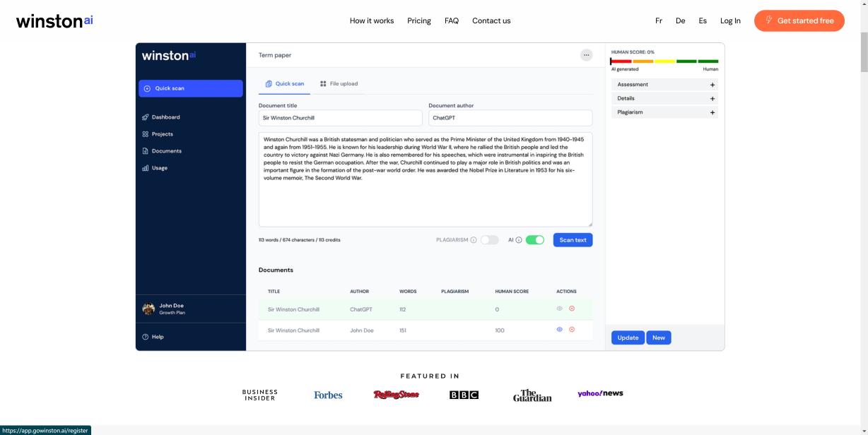Click the Plagiarism info icon
Screen dimensions: 868x435
tap(474, 240)
